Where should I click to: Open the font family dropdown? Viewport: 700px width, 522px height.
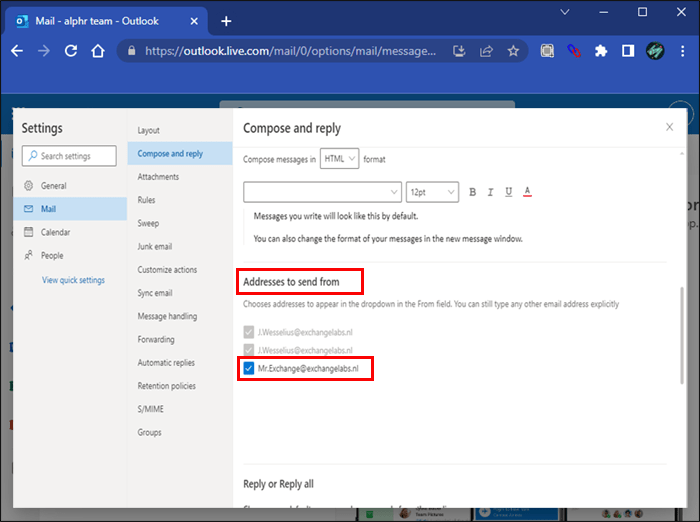click(x=322, y=192)
